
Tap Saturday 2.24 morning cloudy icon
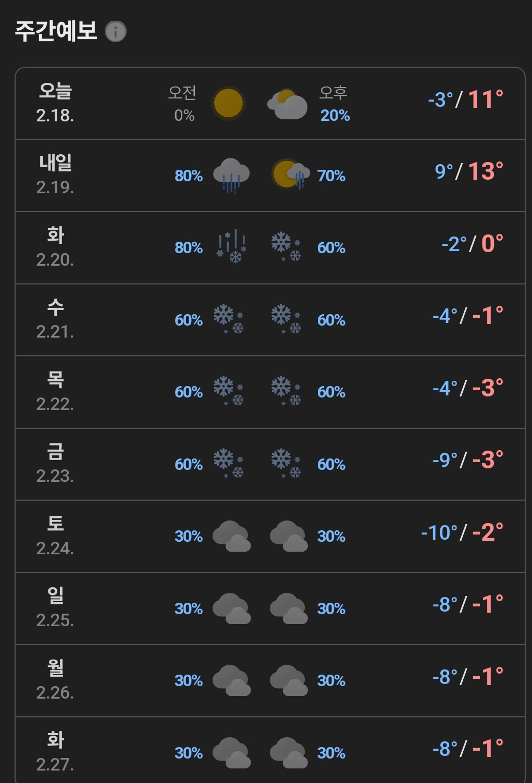(232, 536)
